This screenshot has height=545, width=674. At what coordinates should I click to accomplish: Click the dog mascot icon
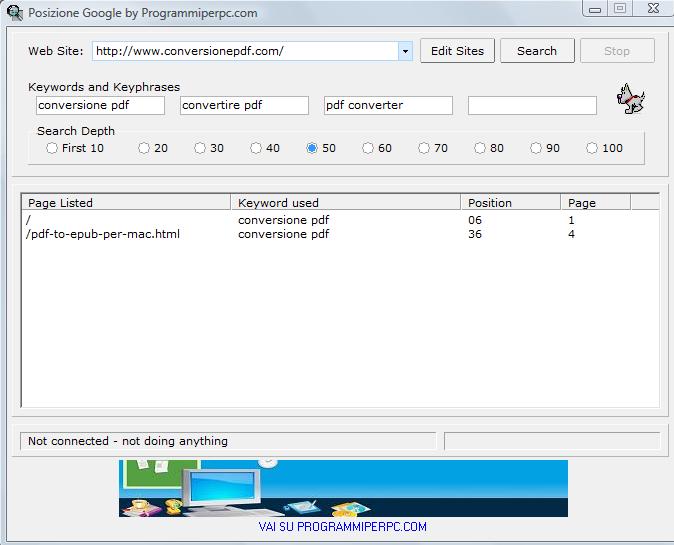click(x=631, y=99)
